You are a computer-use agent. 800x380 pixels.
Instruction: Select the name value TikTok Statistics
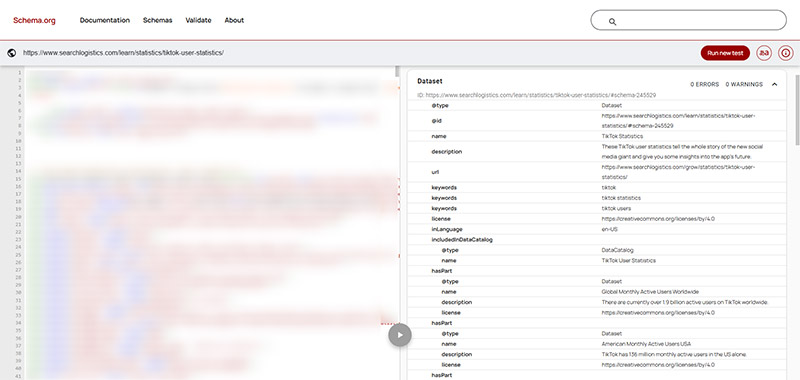coord(622,136)
